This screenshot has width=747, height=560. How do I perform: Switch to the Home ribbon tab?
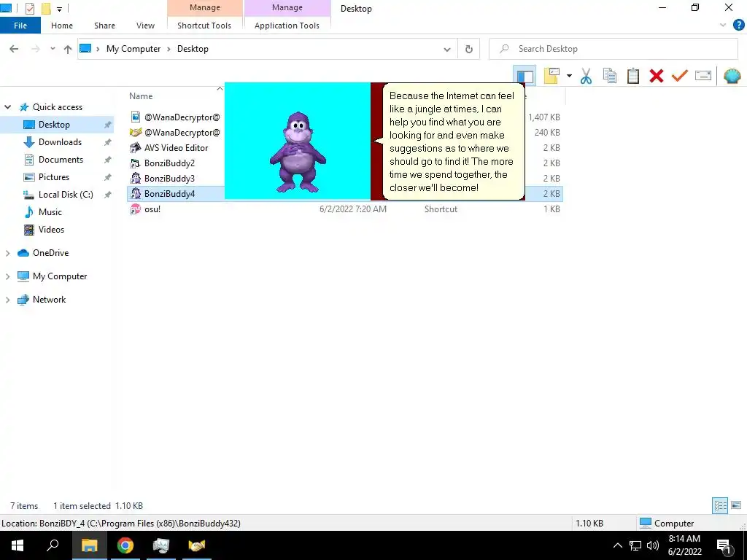[62, 26]
